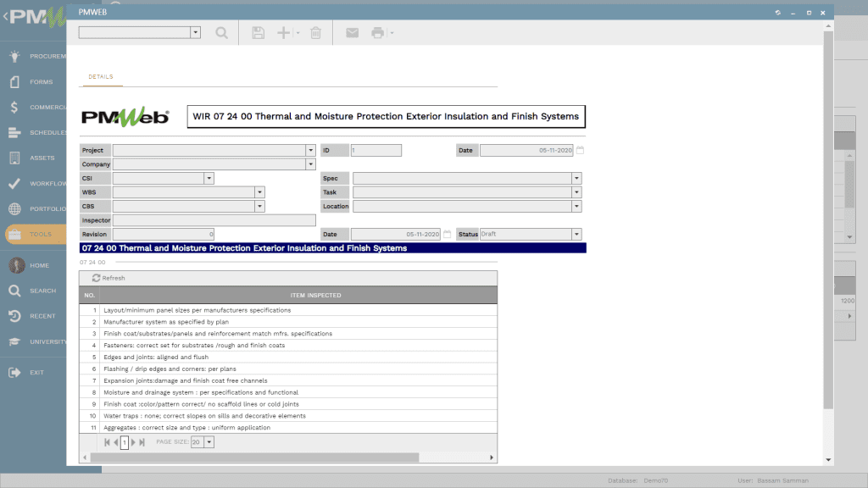Select row 'Manufacturer system as specified by plan'
The image size is (868, 488).
pyautogui.click(x=288, y=322)
